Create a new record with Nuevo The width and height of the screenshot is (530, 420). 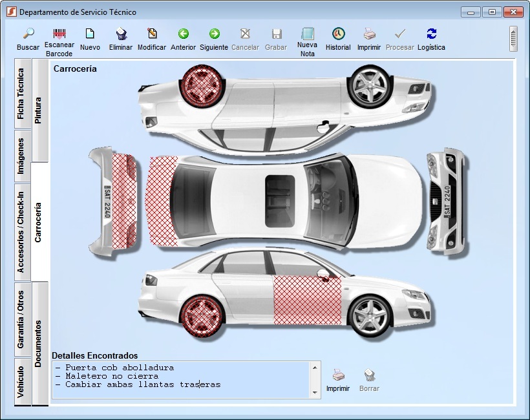click(x=90, y=34)
